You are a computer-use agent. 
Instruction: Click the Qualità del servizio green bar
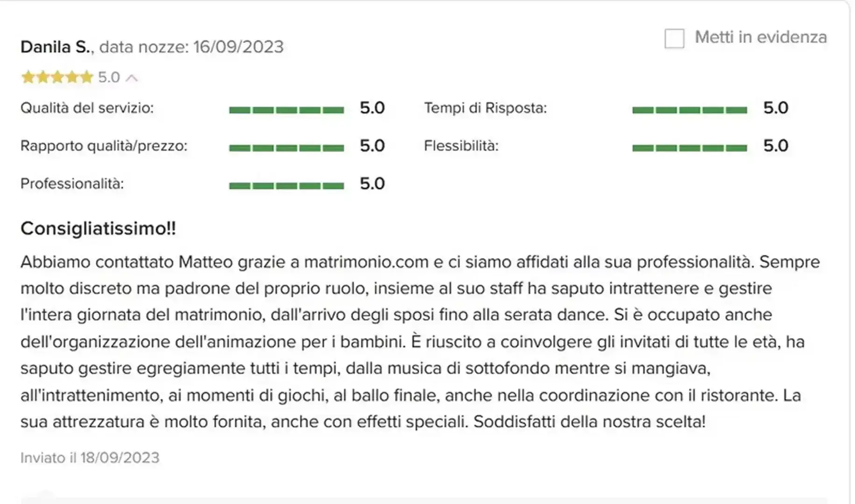(286, 110)
